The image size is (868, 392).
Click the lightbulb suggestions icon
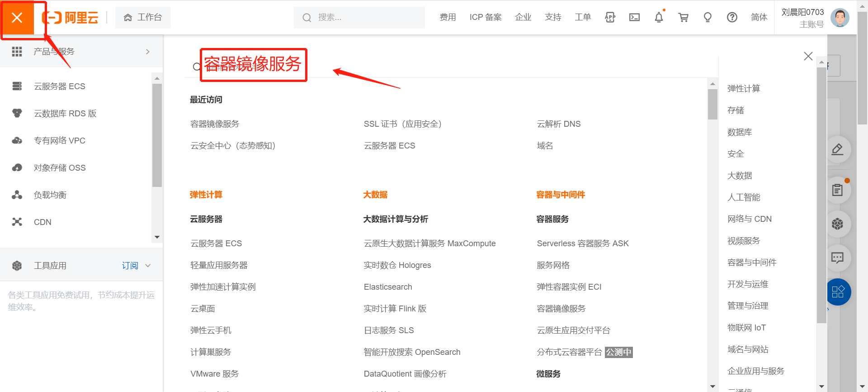[x=708, y=17]
